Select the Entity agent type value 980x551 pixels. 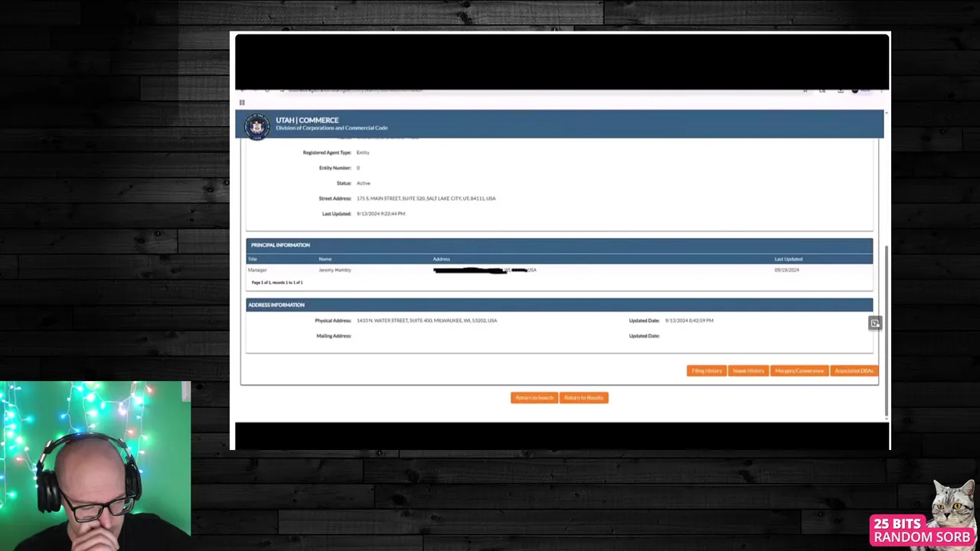pyautogui.click(x=363, y=153)
